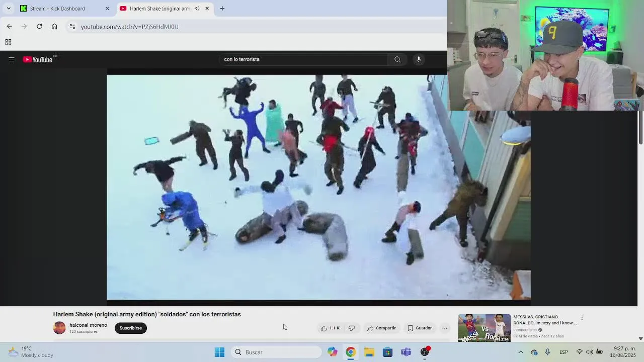Share the video via Compartir
The image size is (644, 362).
pyautogui.click(x=381, y=328)
